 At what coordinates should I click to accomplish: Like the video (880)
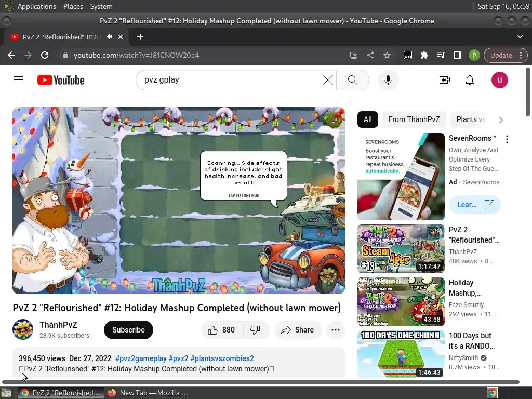(x=221, y=330)
